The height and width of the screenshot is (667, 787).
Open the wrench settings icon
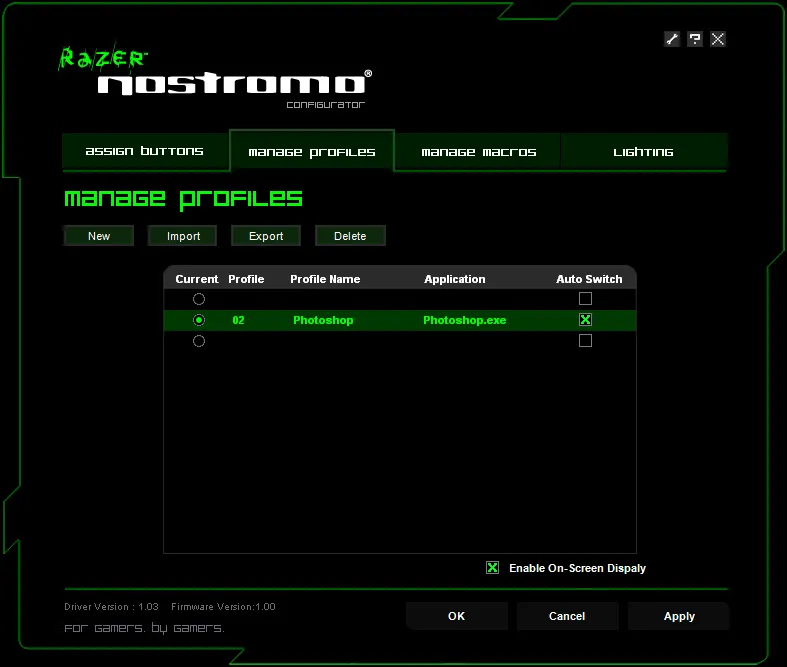[672, 39]
